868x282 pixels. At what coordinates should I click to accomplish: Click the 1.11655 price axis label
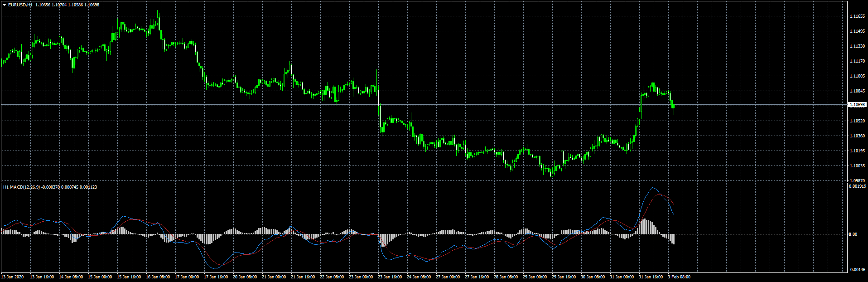pyautogui.click(x=857, y=16)
